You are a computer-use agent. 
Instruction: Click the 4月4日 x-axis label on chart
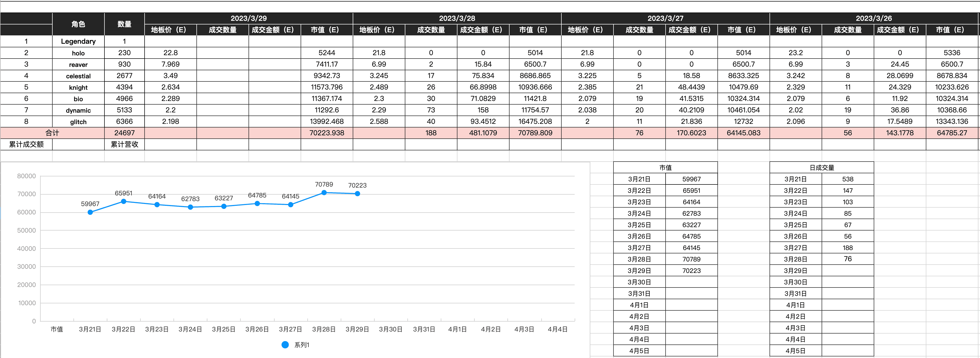(x=557, y=329)
